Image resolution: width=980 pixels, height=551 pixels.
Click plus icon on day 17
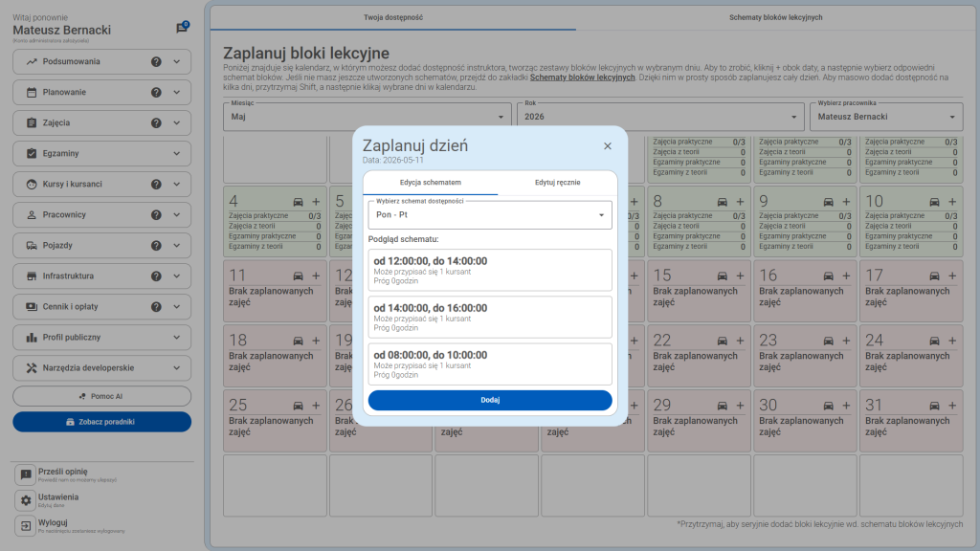coord(951,275)
